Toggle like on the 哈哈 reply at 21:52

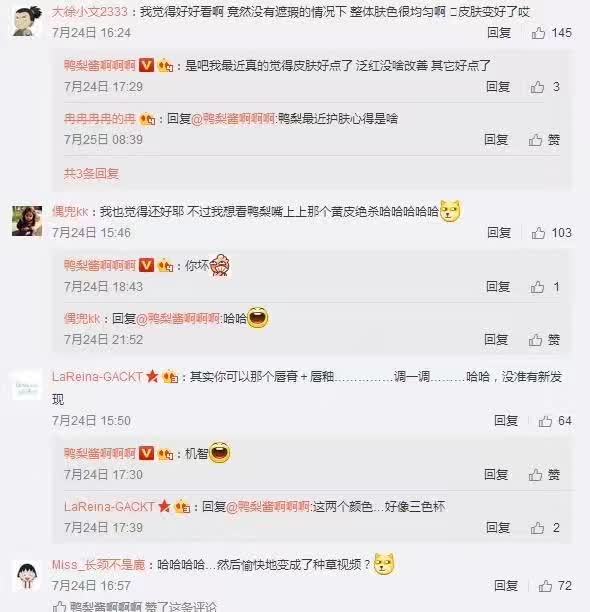[x=544, y=340]
